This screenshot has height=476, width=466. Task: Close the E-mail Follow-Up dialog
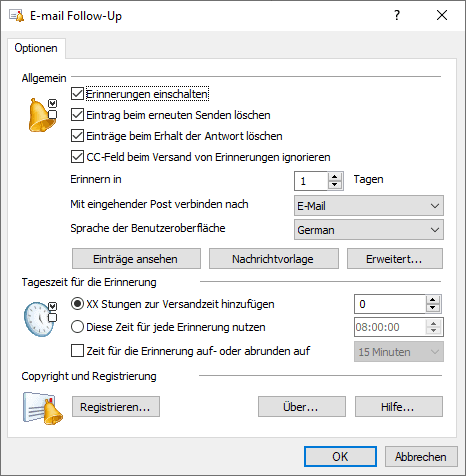tap(442, 15)
